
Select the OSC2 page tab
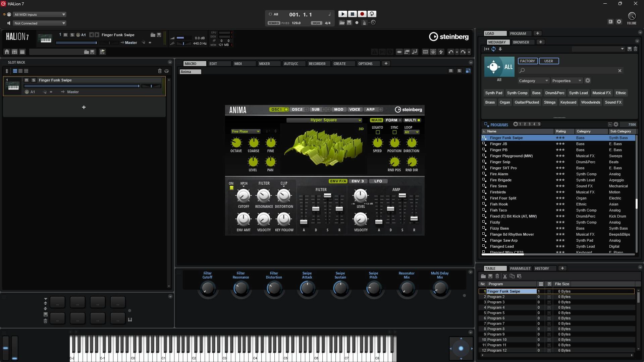[x=297, y=109]
